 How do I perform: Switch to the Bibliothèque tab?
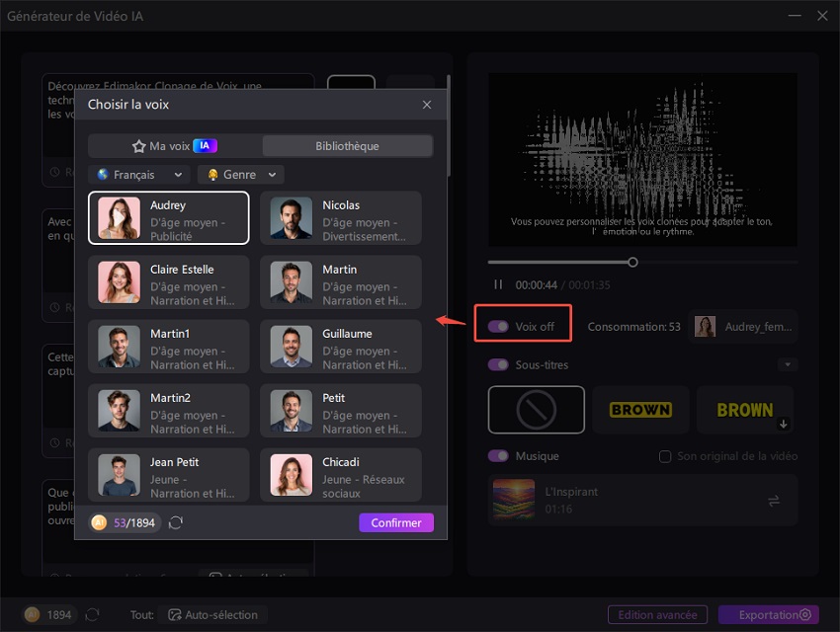pyautogui.click(x=347, y=146)
